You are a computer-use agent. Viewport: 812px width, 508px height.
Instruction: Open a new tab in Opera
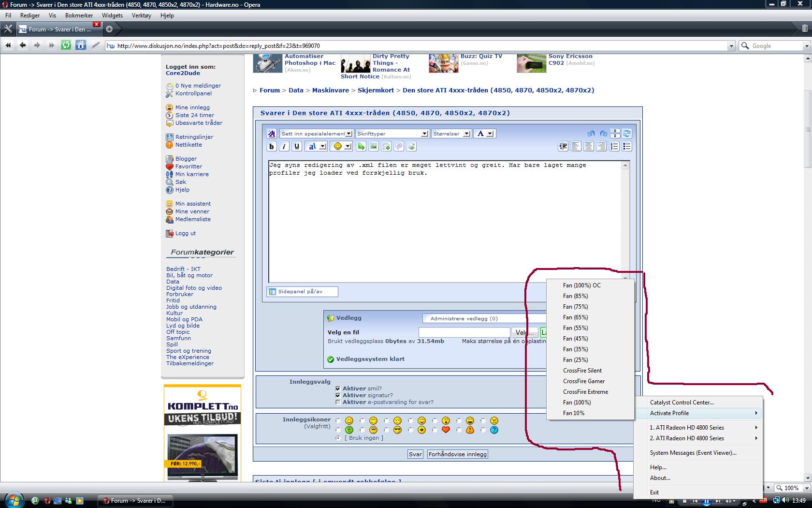tap(109, 29)
